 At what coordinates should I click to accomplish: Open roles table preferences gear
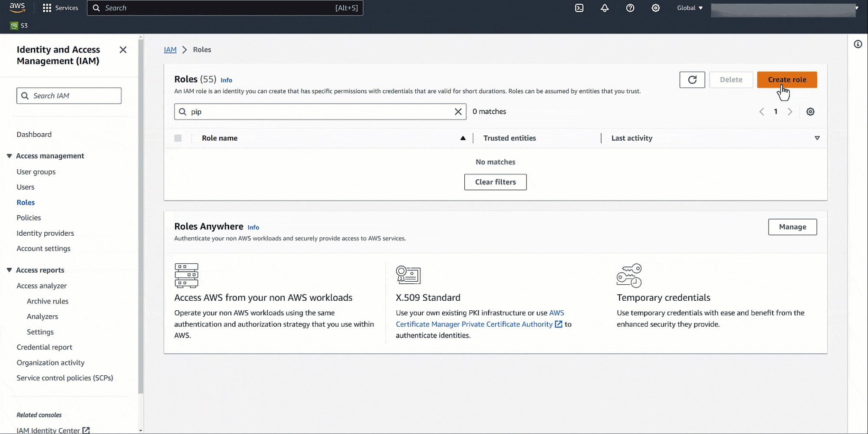pyautogui.click(x=810, y=112)
